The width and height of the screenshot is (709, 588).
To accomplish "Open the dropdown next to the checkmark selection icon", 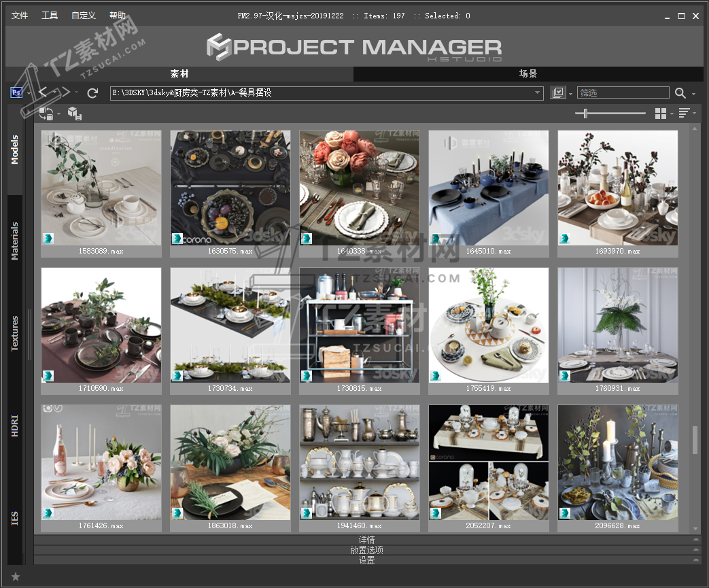I will tap(570, 94).
